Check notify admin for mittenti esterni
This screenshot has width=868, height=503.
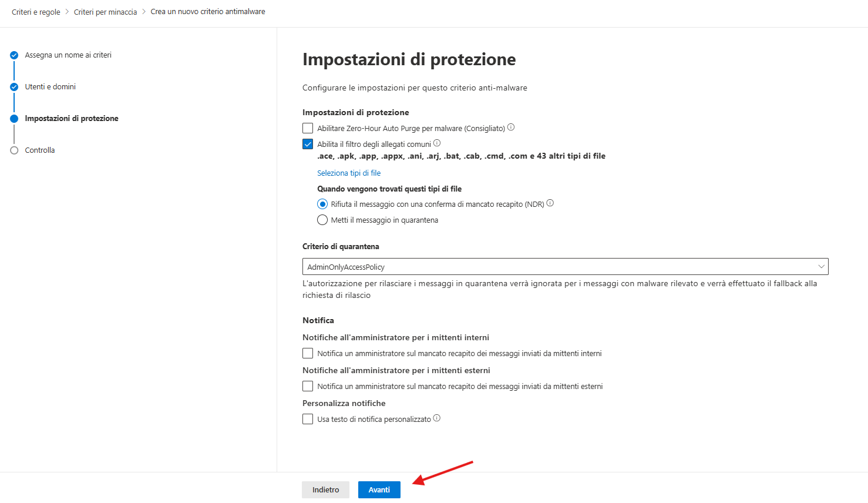(308, 386)
